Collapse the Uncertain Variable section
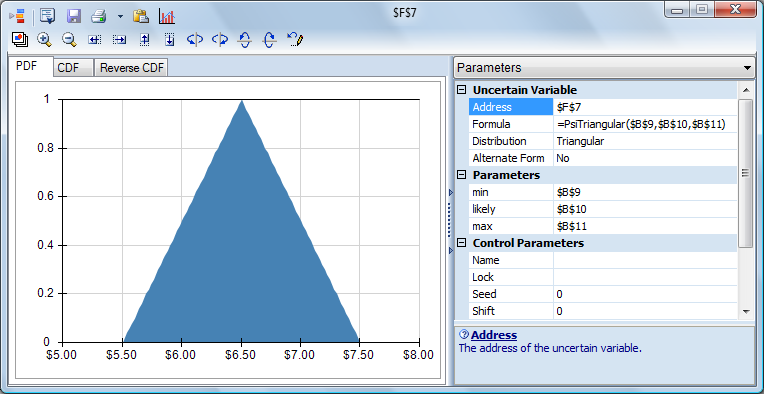This screenshot has width=764, height=394. click(462, 90)
